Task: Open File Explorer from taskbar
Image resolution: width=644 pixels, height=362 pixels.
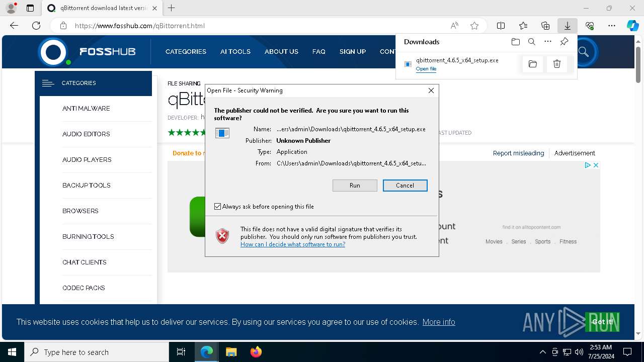Action: coord(231,352)
